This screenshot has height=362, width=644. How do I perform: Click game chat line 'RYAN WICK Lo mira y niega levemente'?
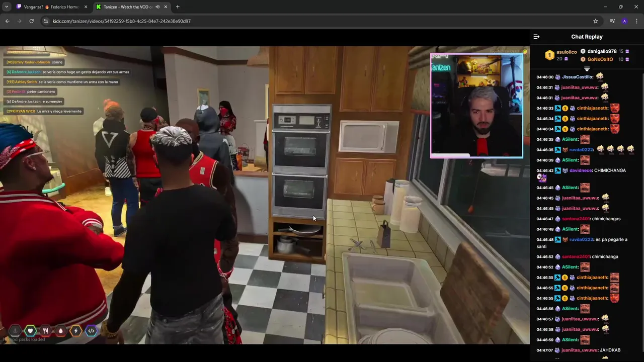43,111
